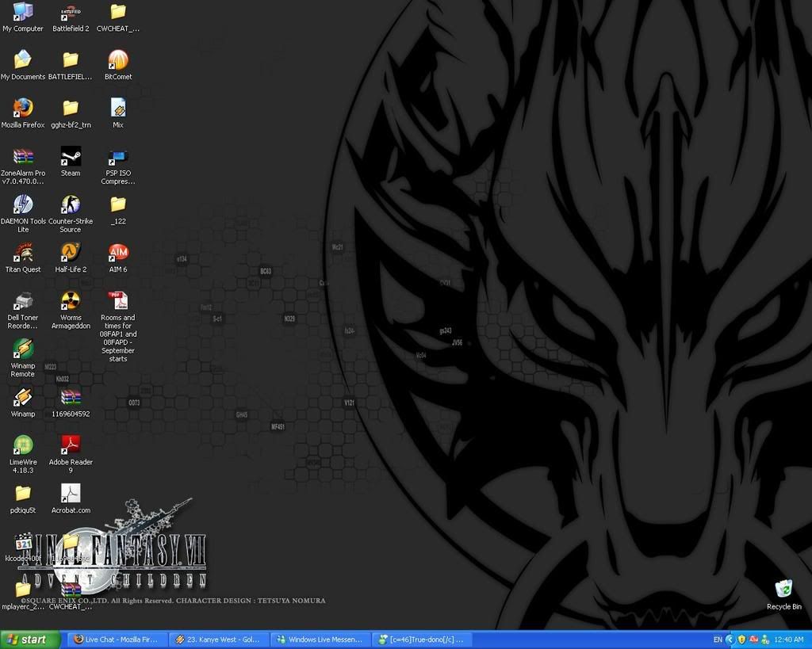Image resolution: width=812 pixels, height=649 pixels.
Task: Select the Rooms and times PDF file
Action: click(118, 300)
